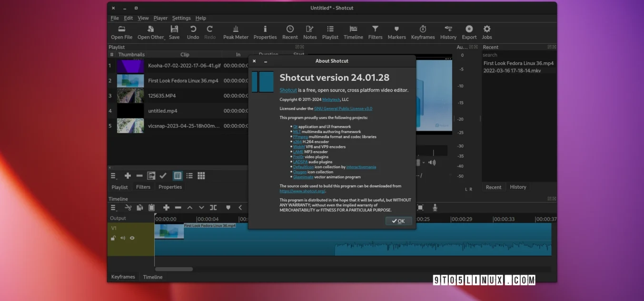Open the Markers panel
Image resolution: width=644 pixels, height=301 pixels.
396,32
